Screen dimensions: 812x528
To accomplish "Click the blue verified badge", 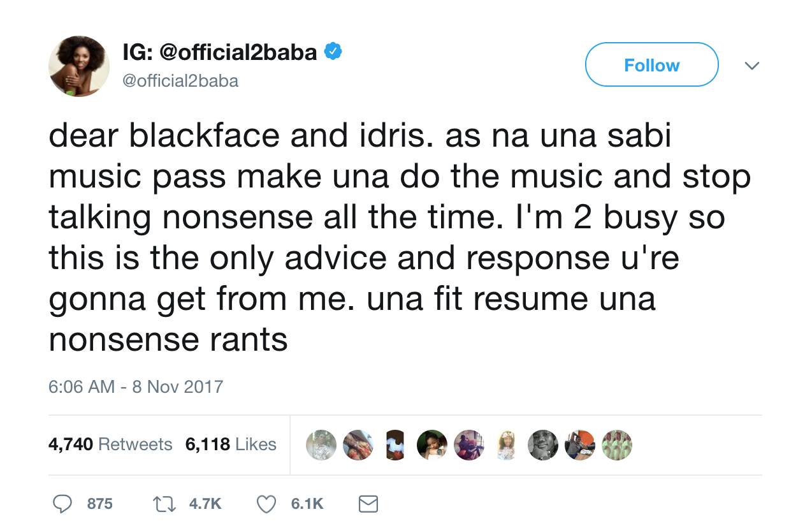I will pos(333,51).
